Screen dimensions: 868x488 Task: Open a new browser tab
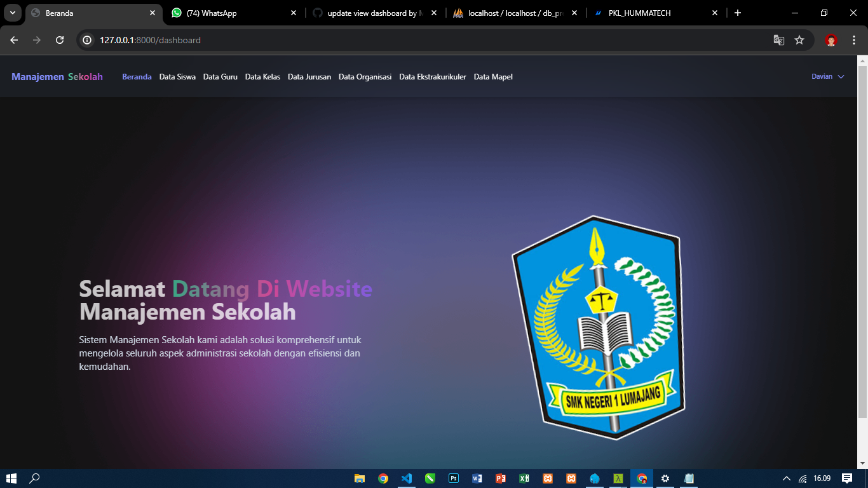click(738, 13)
